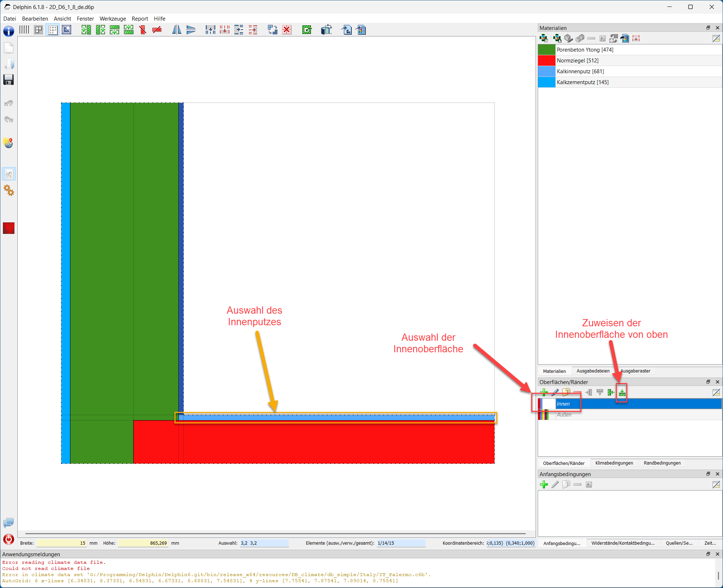Toggle the construction view sidebar button
The height and width of the screenshot is (588, 723).
pyautogui.click(x=9, y=174)
